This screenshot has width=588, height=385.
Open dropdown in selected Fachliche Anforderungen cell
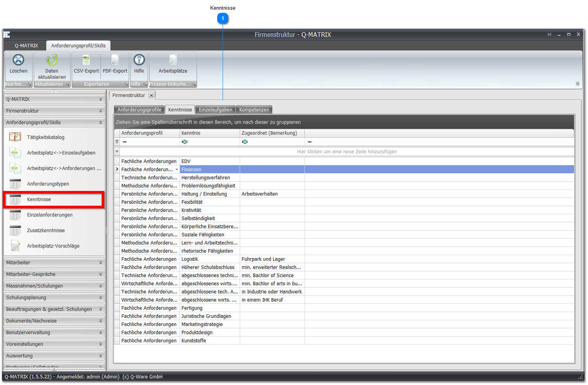177,170
